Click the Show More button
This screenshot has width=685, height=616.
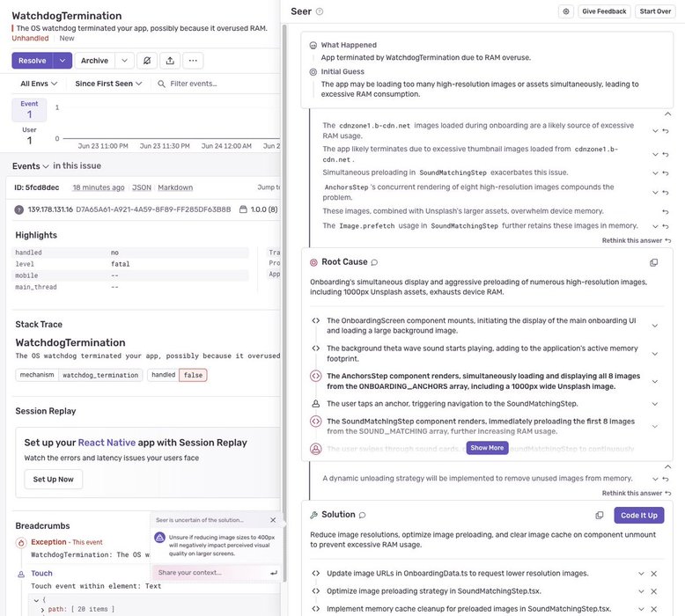pyautogui.click(x=487, y=448)
